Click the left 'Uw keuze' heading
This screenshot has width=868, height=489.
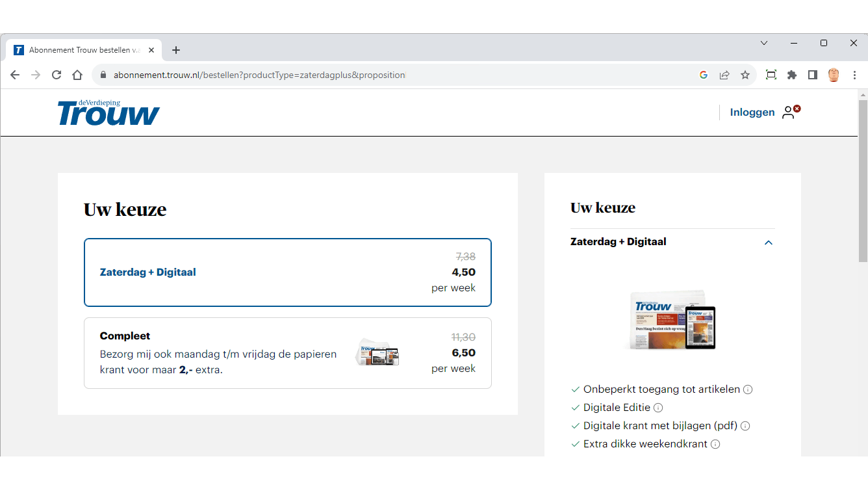tap(125, 209)
